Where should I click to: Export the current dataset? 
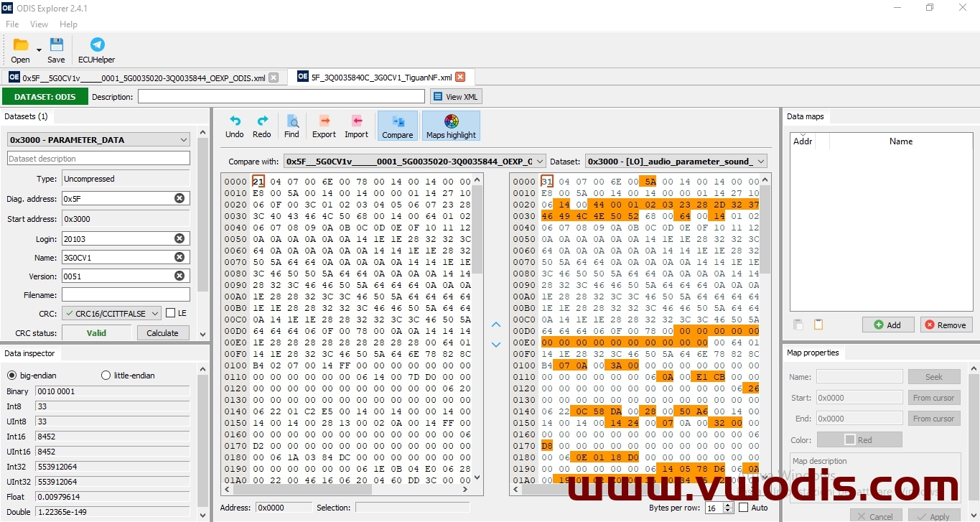324,125
